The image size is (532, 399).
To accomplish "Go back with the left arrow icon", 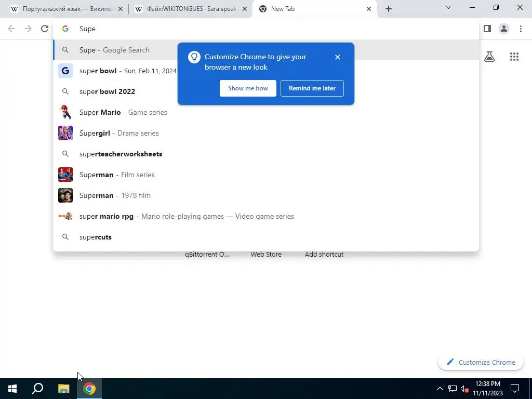I will point(11,29).
